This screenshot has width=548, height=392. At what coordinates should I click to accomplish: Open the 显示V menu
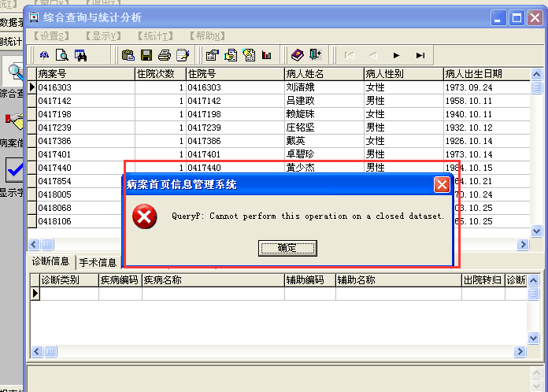point(103,36)
